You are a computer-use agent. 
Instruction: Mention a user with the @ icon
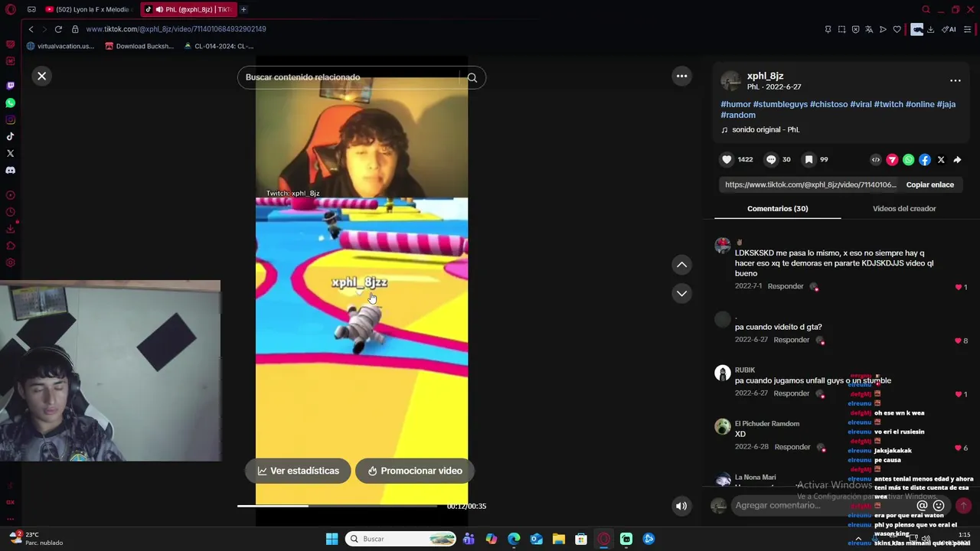pyautogui.click(x=922, y=506)
